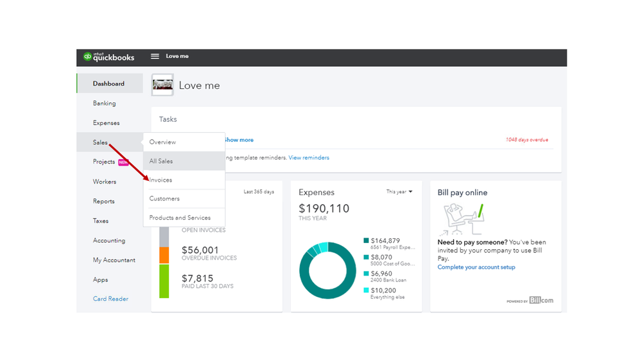
Task: Go to Taxes in the sidebar
Action: click(x=101, y=221)
